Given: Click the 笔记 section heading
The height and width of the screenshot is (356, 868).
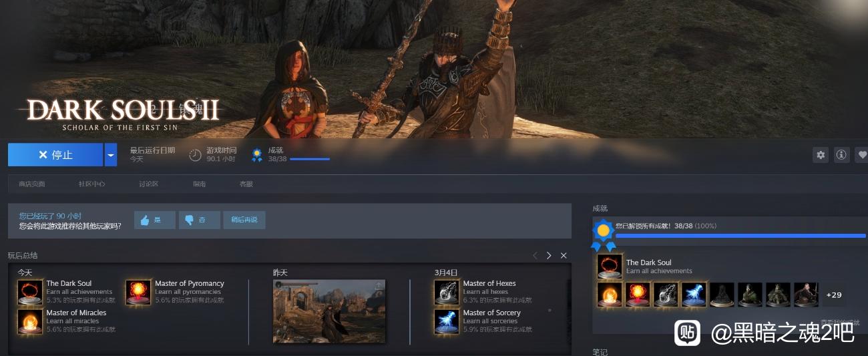Looking at the screenshot, I should pos(600,352).
